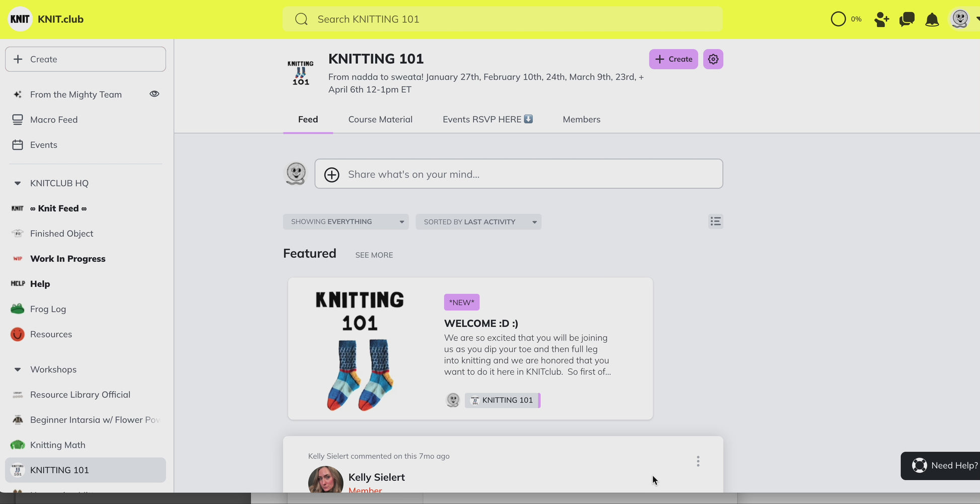Click the plus icon in post composer
This screenshot has height=504, width=980.
(x=331, y=174)
